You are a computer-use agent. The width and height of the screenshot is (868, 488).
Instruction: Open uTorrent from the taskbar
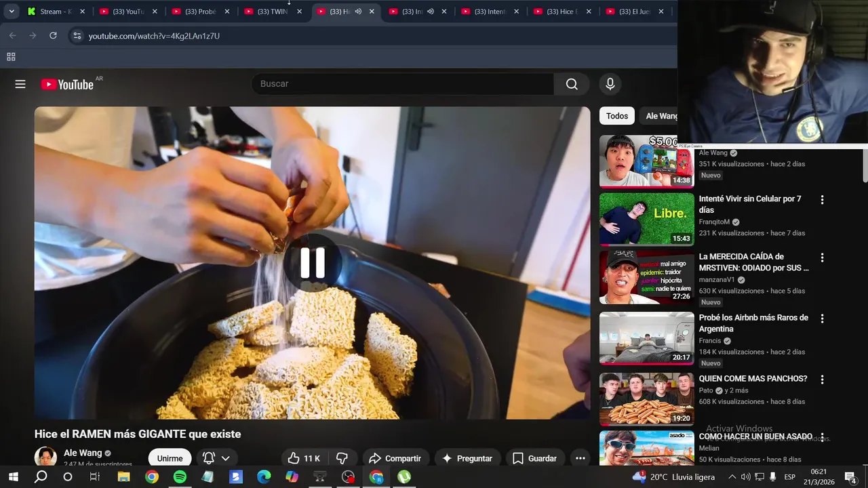click(x=404, y=477)
